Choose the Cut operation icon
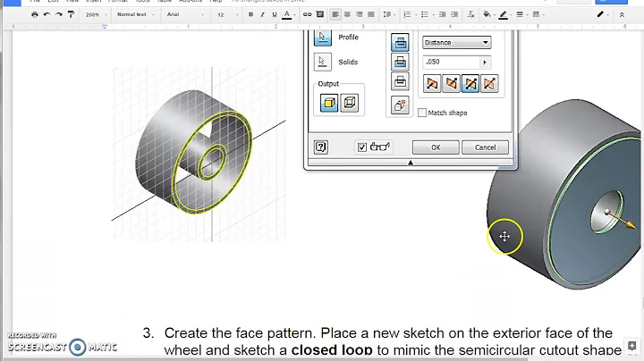This screenshot has width=644, height=361. pos(400,62)
